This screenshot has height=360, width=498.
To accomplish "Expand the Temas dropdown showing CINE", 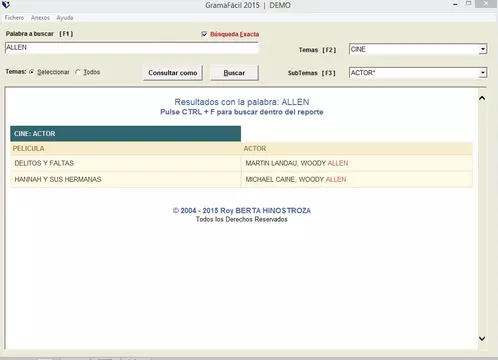I will click(x=483, y=49).
